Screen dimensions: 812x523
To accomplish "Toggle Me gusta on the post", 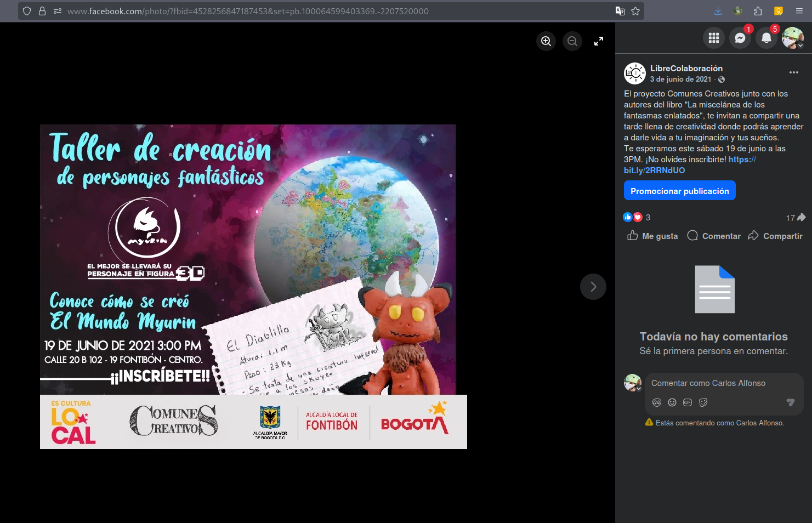I will [x=652, y=236].
